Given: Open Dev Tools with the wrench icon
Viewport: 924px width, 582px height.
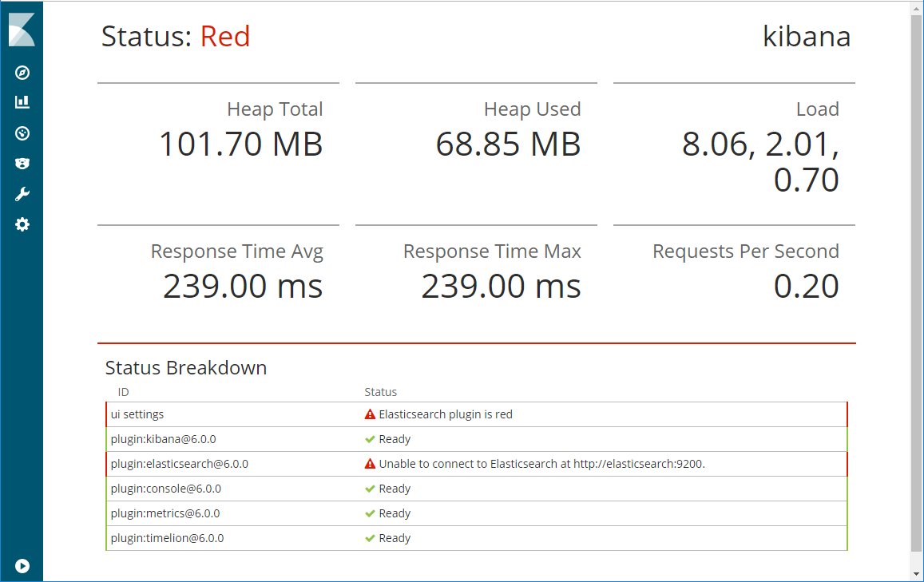Looking at the screenshot, I should pos(22,194).
